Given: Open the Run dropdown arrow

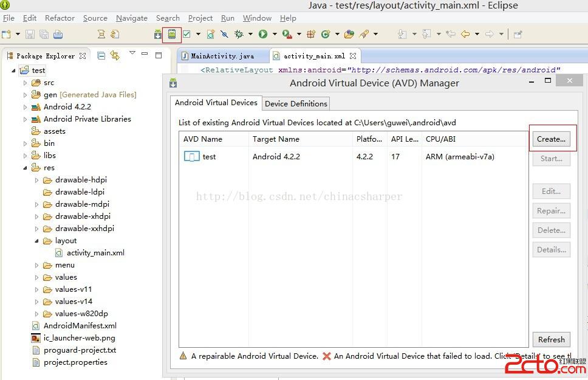Looking at the screenshot, I should click(275, 34).
